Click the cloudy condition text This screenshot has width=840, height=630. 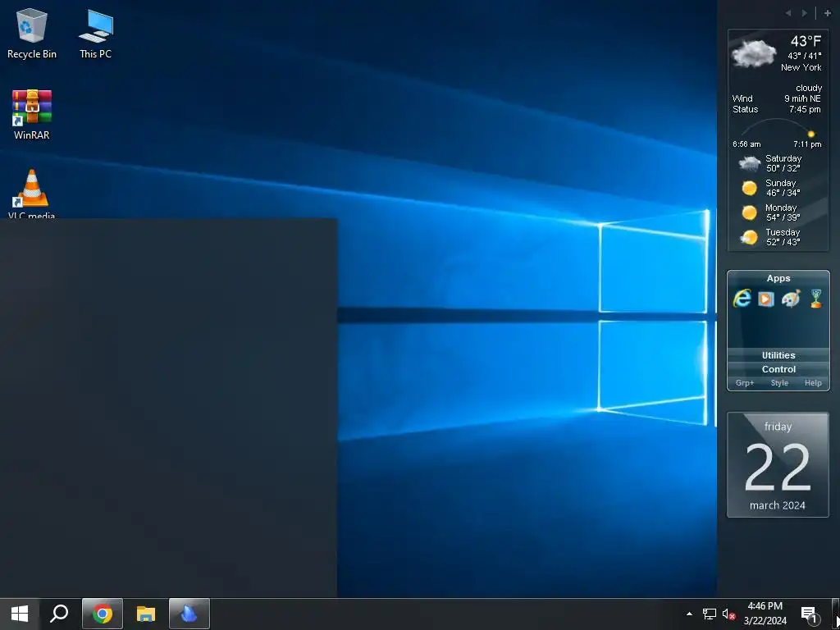(x=809, y=88)
